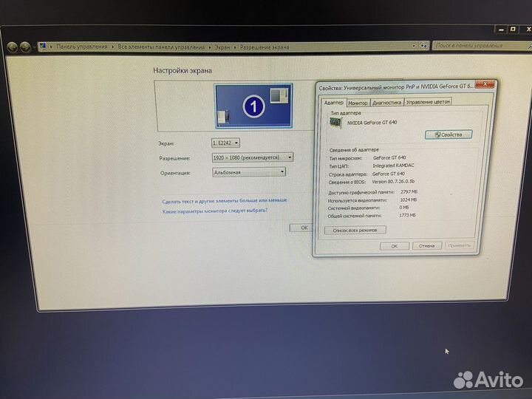Click the 'Integrated RAMDAC' value text
This screenshot has width=532, height=399.
[393, 166]
